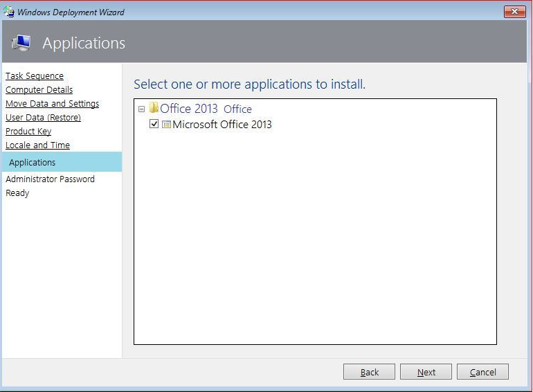Image resolution: width=533 pixels, height=392 pixels.
Task: Select the Microsoft Office 2013 list entry
Action: (x=222, y=125)
